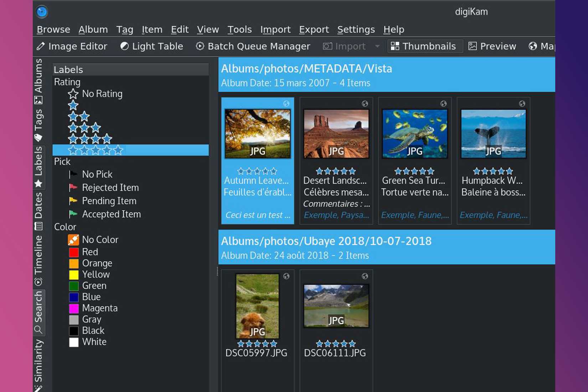Select the Pending Item pick label
The width and height of the screenshot is (588, 392).
(x=109, y=201)
